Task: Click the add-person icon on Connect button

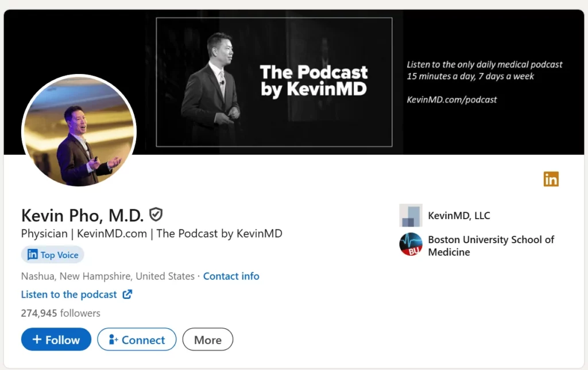Action: 113,340
